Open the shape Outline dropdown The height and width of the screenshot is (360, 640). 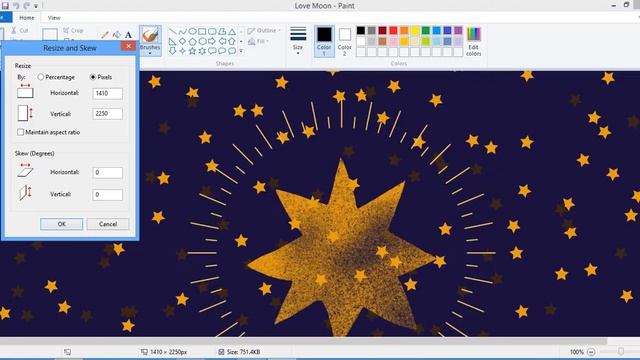pos(264,31)
